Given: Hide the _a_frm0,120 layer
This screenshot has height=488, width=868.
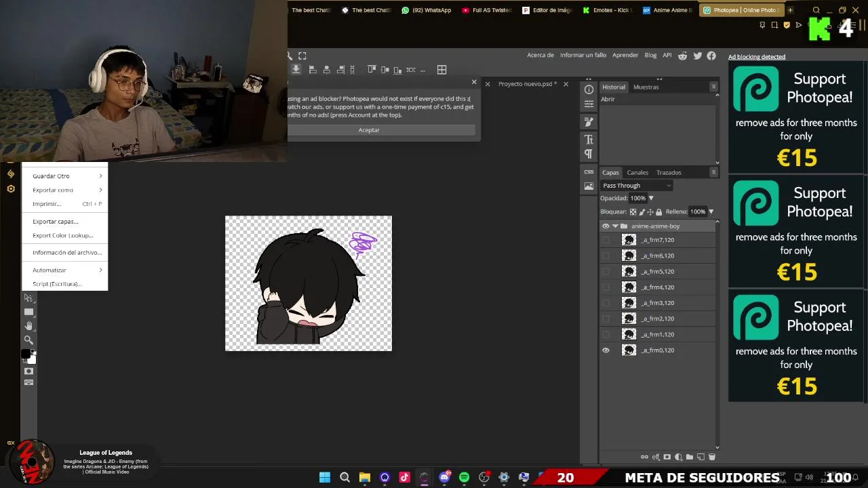Looking at the screenshot, I should [x=606, y=350].
